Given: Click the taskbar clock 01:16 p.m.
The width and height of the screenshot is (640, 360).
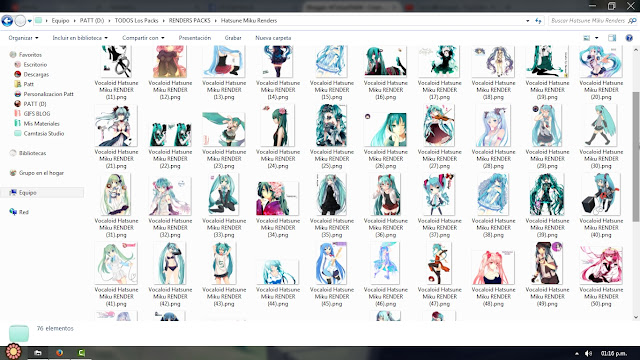Looking at the screenshot, I should 613,353.
